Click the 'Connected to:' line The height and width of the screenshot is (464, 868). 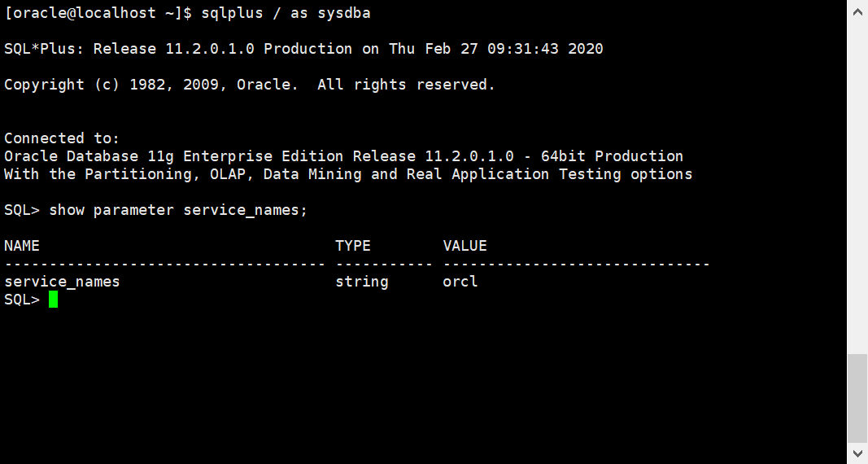click(x=62, y=138)
